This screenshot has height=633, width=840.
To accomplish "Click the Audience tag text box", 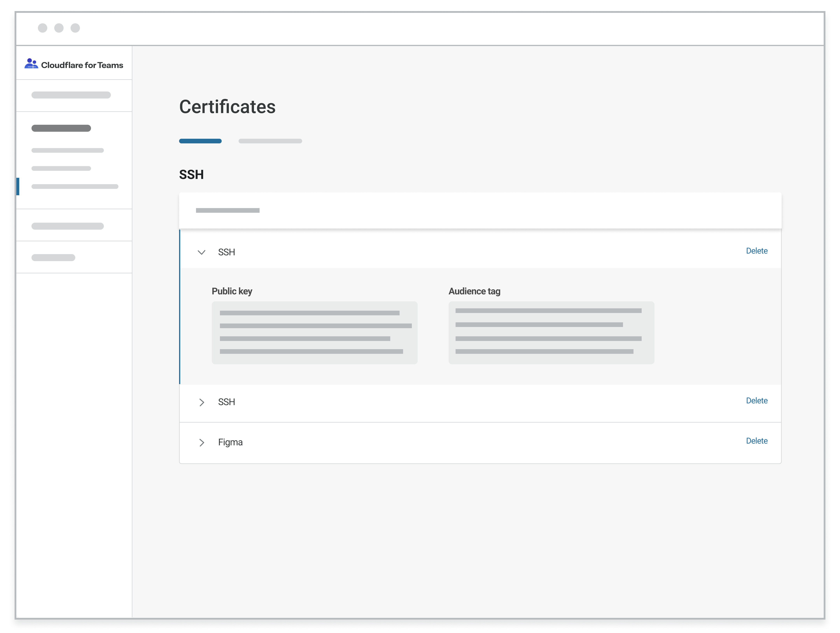I will click(551, 333).
